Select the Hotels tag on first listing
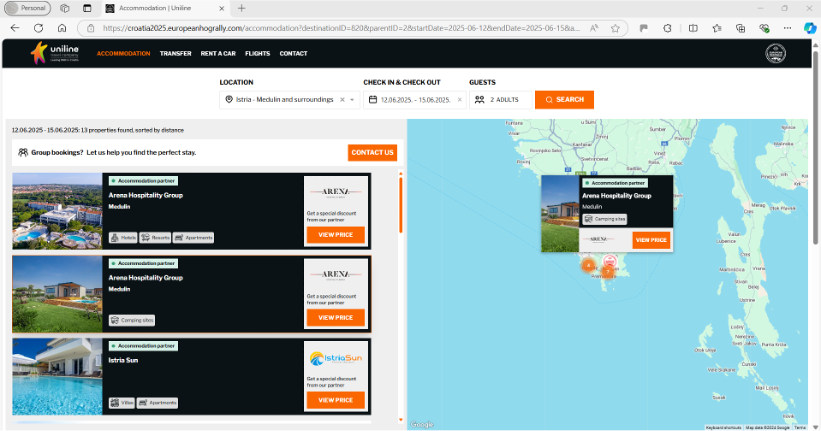The width and height of the screenshot is (821, 431). [123, 238]
